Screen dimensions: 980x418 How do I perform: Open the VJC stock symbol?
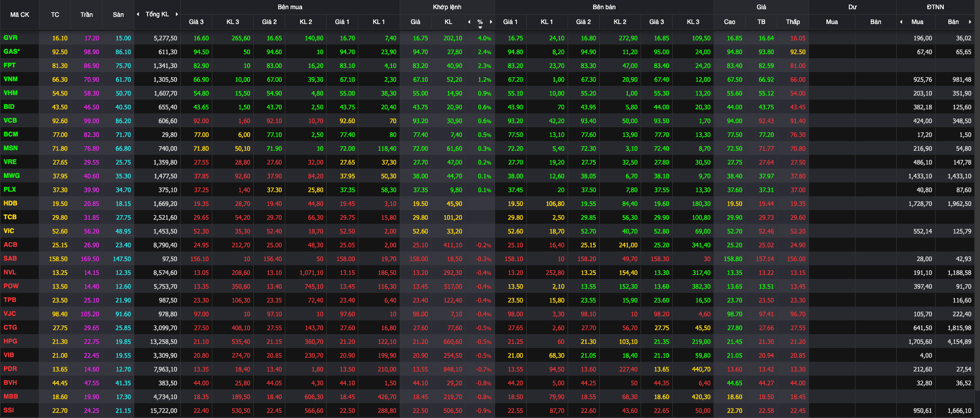click(10, 314)
